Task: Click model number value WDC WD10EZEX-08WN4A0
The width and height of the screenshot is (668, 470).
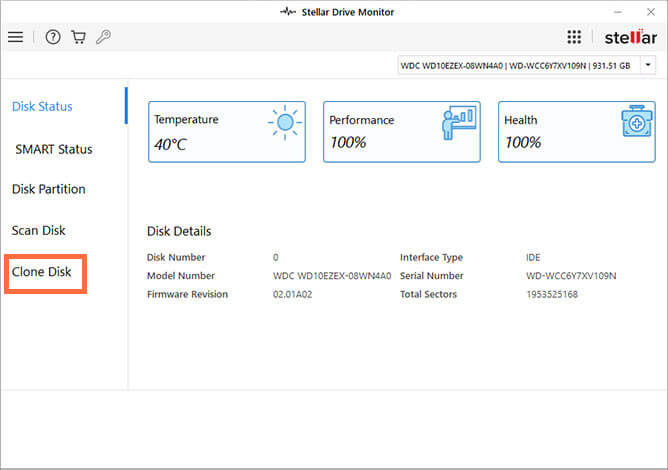Action: tap(332, 276)
